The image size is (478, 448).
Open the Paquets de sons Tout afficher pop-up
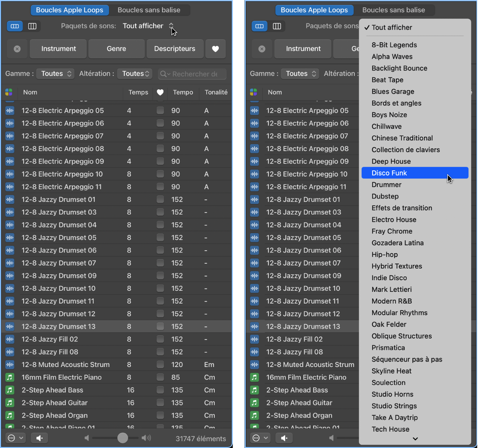148,26
